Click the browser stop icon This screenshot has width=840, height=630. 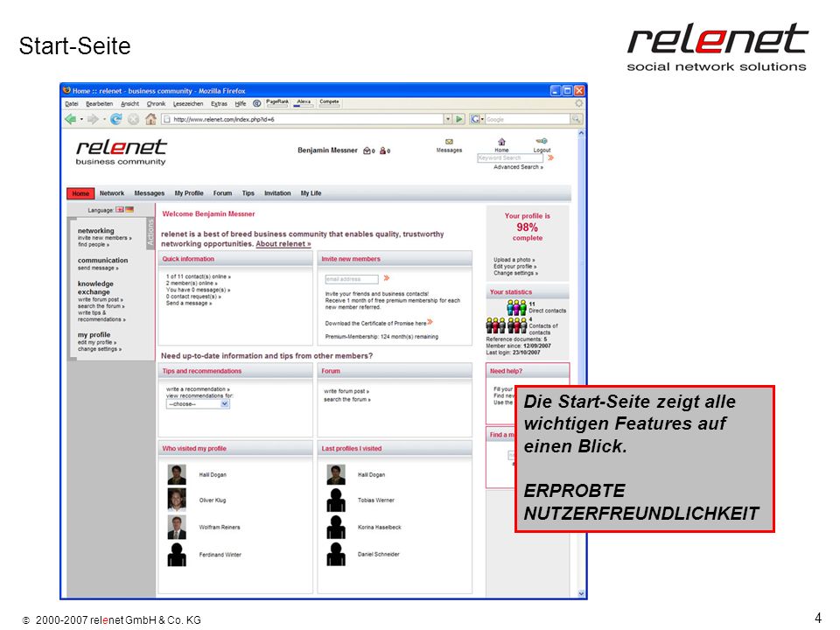pos(133,119)
